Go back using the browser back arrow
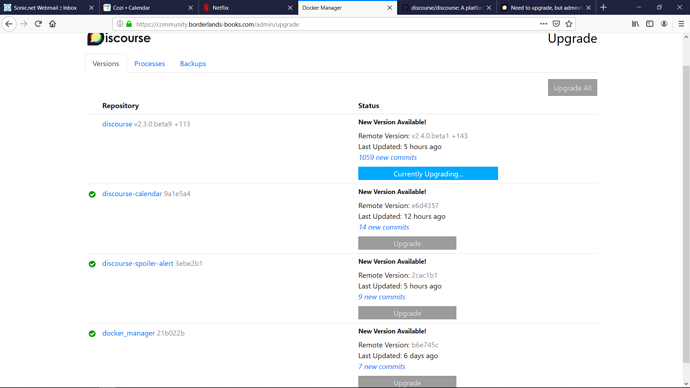The image size is (690, 388). 9,24
